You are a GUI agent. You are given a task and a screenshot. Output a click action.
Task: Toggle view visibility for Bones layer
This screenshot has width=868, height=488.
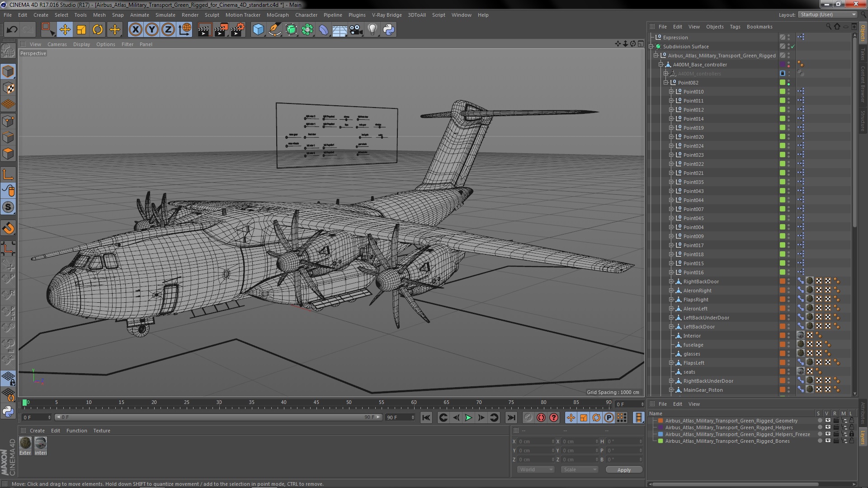pos(828,441)
